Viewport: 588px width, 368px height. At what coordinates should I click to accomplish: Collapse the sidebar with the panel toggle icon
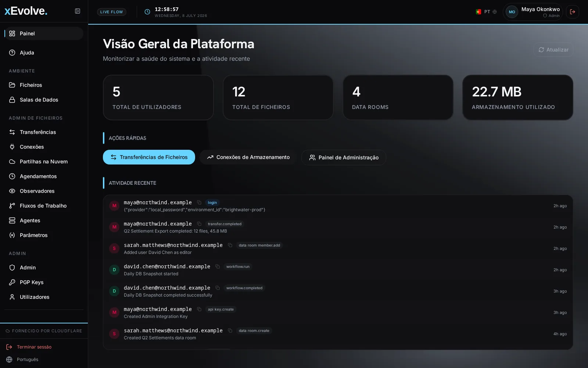pos(78,11)
